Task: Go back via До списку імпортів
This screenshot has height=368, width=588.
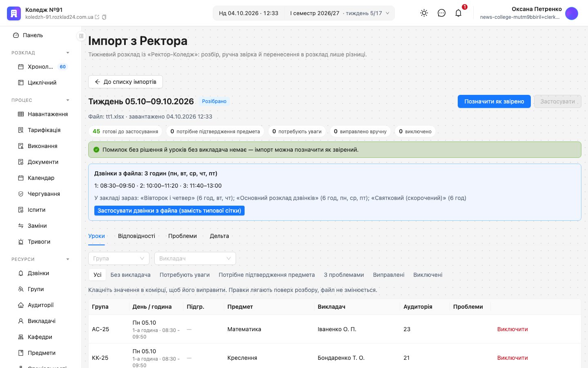Action: tap(125, 82)
